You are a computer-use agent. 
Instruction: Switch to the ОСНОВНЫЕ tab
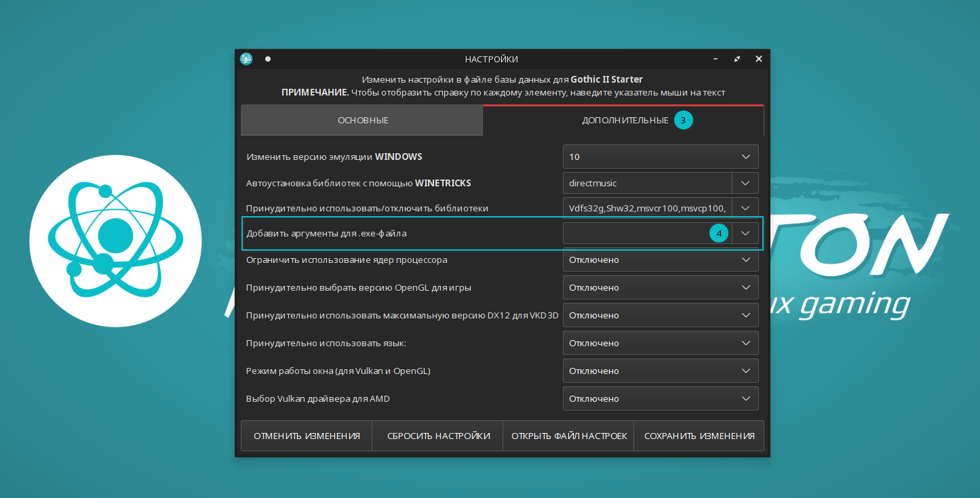pyautogui.click(x=363, y=121)
